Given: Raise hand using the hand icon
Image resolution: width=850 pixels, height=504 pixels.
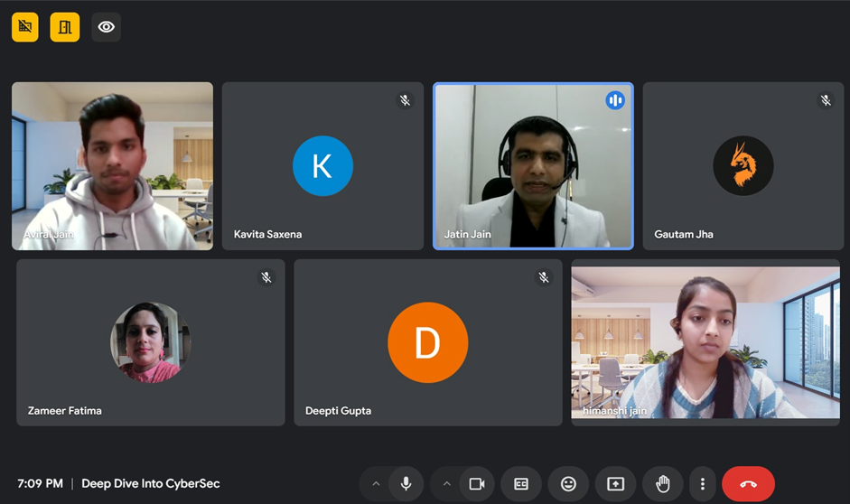Looking at the screenshot, I should pos(662,484).
